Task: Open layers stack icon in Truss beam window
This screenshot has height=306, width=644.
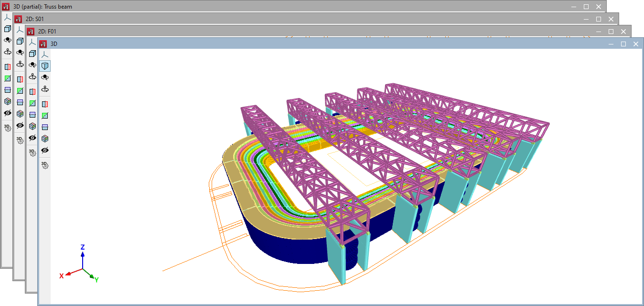Action: tap(8, 101)
